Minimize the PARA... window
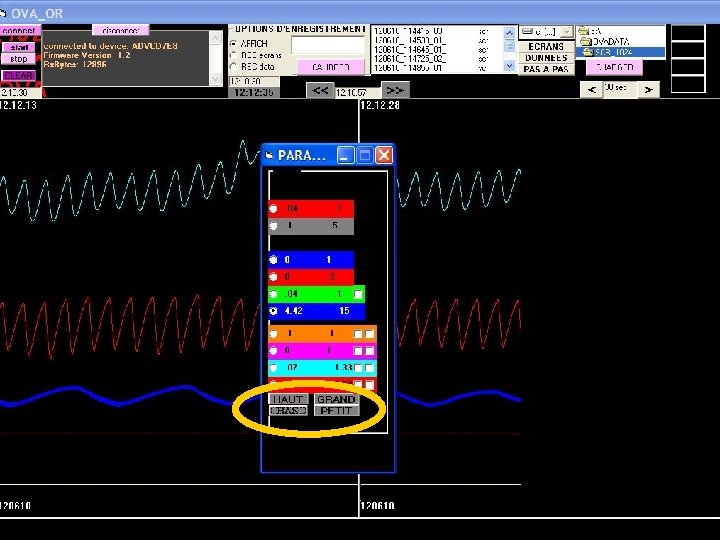 pos(345,155)
